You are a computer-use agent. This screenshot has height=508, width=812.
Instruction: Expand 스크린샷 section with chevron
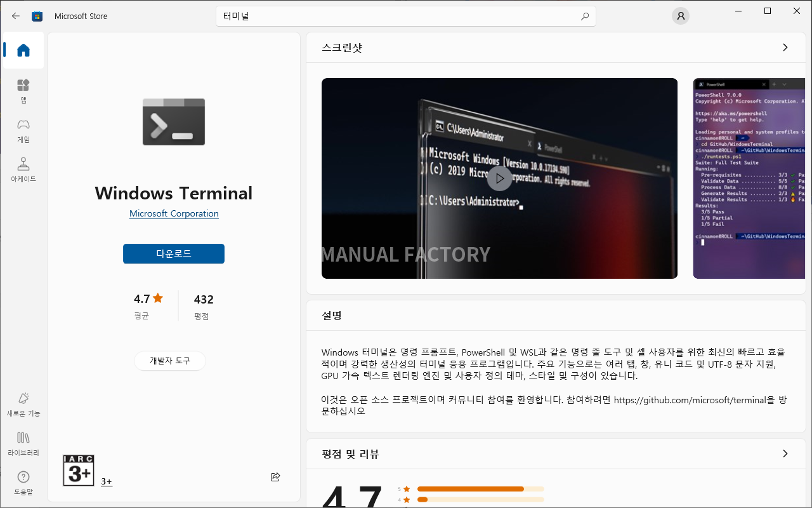tap(785, 48)
